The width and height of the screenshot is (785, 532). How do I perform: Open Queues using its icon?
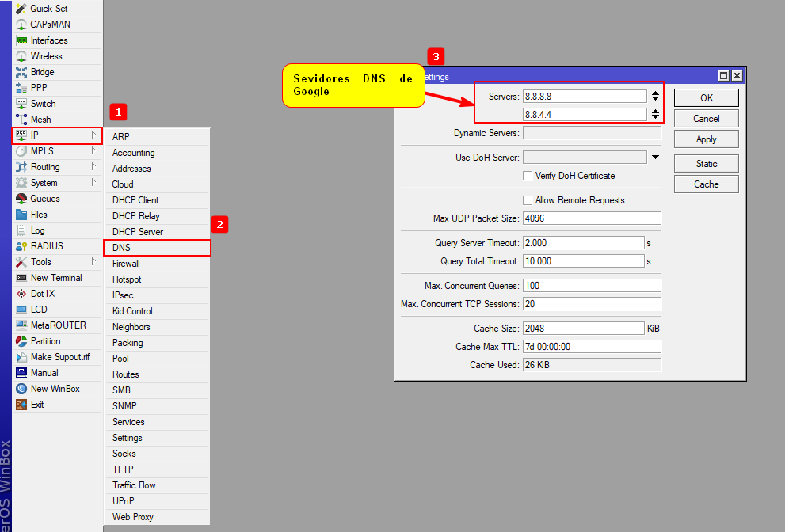[x=21, y=199]
